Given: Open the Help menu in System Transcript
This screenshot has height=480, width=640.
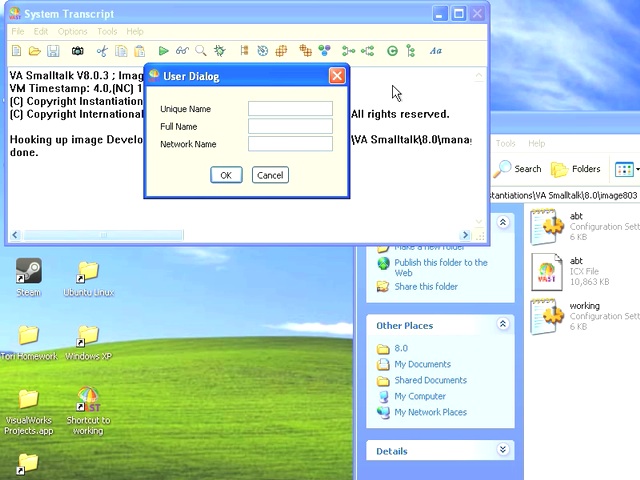Looking at the screenshot, I should coord(135,31).
